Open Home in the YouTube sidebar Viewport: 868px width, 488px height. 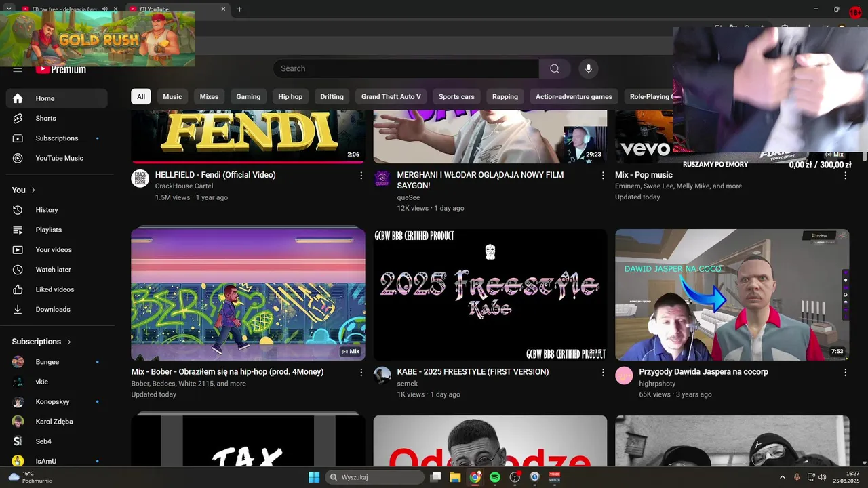pos(57,98)
